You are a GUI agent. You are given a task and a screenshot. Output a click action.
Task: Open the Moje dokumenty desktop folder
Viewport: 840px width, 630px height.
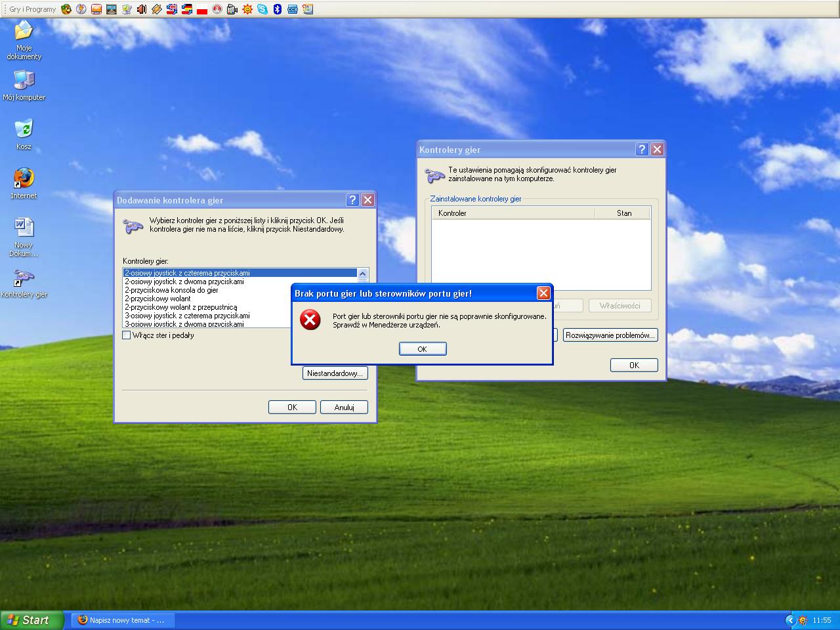pyautogui.click(x=24, y=39)
